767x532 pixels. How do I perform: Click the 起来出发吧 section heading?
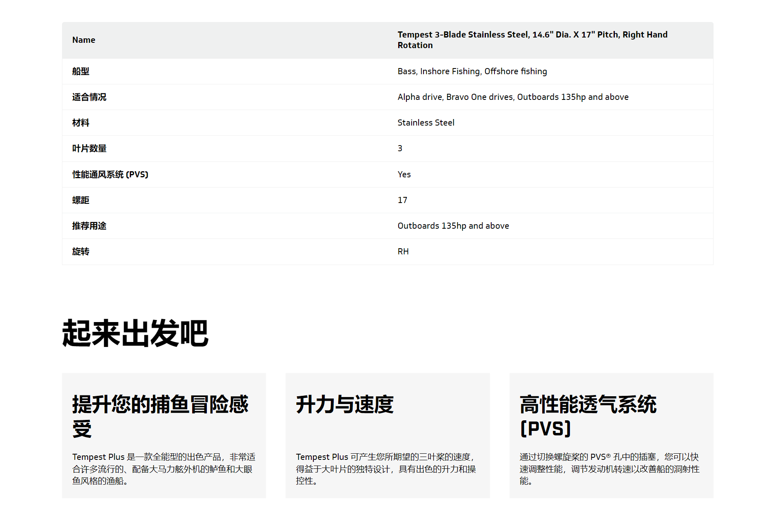click(x=135, y=333)
